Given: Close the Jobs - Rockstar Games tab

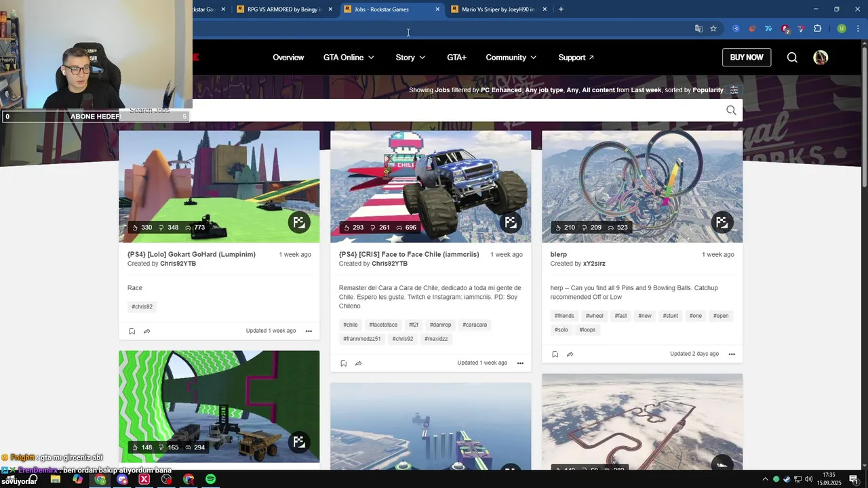Looking at the screenshot, I should click(437, 9).
